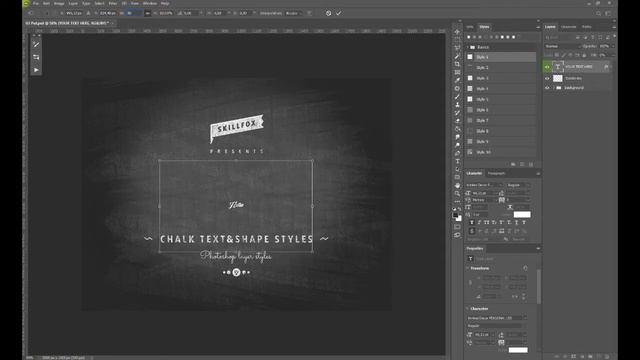Toggle Faux Bold in Character panel

tap(472, 222)
